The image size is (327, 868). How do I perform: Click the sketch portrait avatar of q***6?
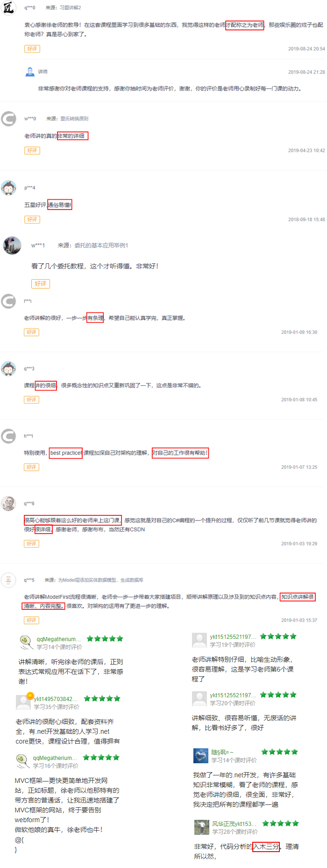tap(8, 503)
